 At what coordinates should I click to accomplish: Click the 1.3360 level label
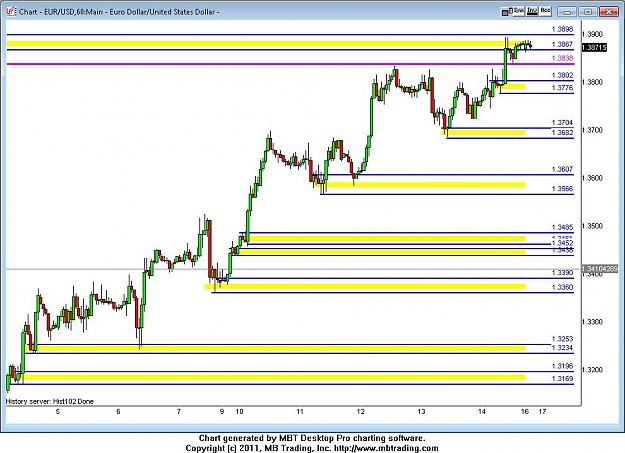click(x=562, y=287)
